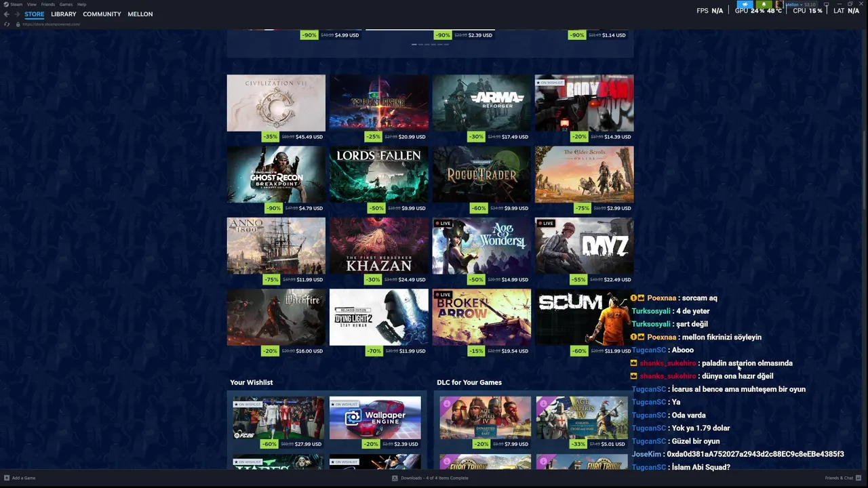This screenshot has width=868, height=488.
Task: Switch to the LIBRARY tab
Action: coord(64,14)
